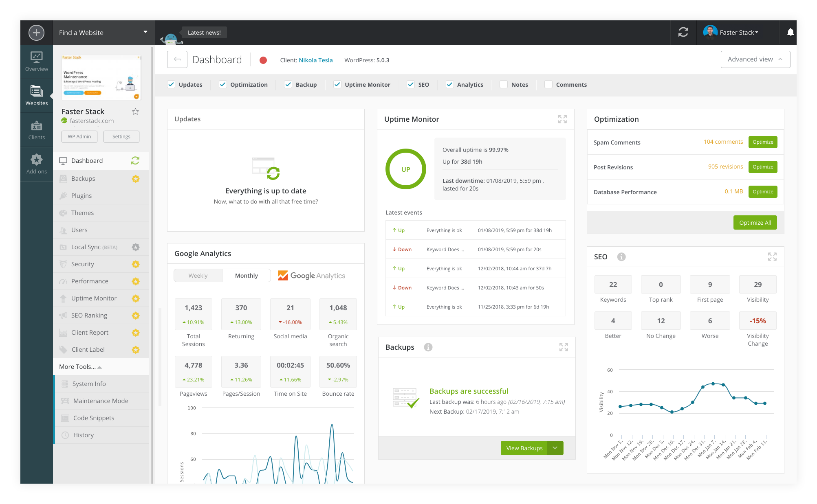
Task: Expand the Uptime Monitor widget to fullscreen
Action: pyautogui.click(x=562, y=119)
